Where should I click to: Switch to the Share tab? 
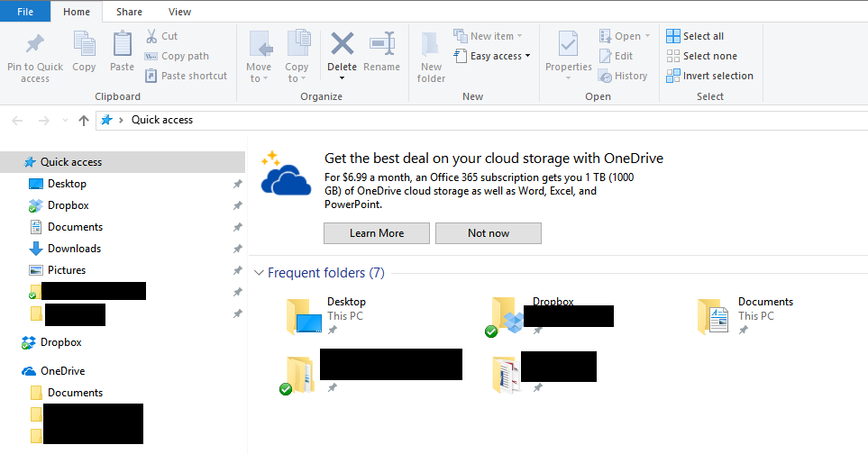click(x=129, y=12)
